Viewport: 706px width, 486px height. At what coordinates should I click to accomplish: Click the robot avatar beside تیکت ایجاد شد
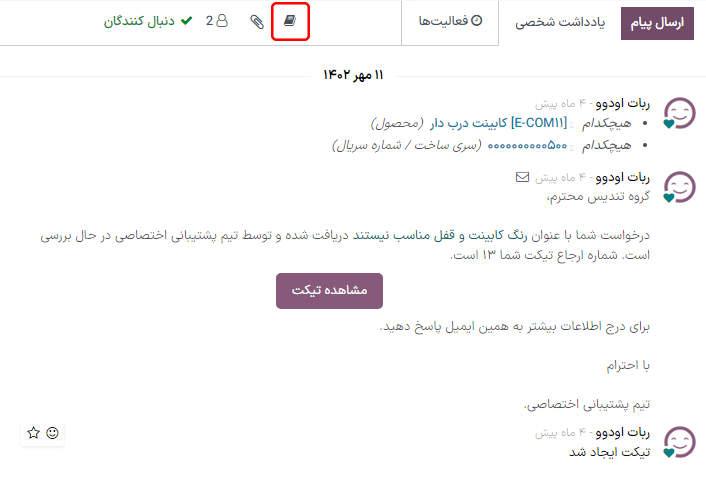(680, 443)
